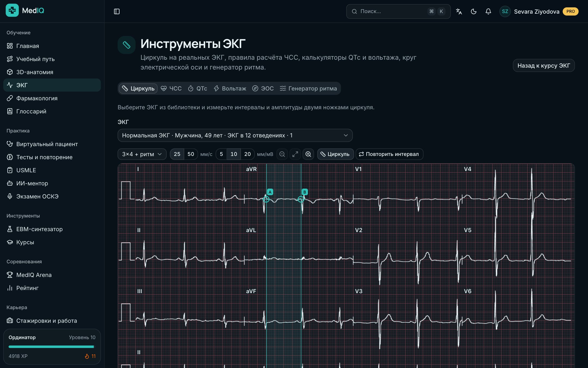Image resolution: width=588 pixels, height=368 pixels.
Task: Open Фармакология in the sidebar
Action: tap(52, 98)
